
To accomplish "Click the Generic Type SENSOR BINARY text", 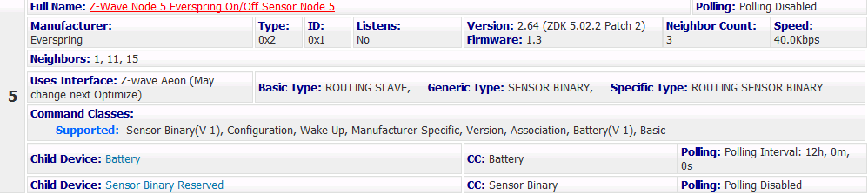I will (x=511, y=88).
